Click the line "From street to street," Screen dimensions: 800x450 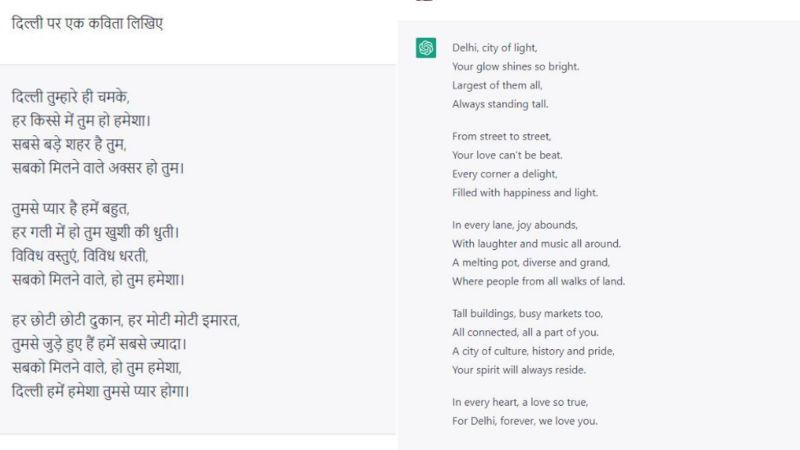pos(501,136)
